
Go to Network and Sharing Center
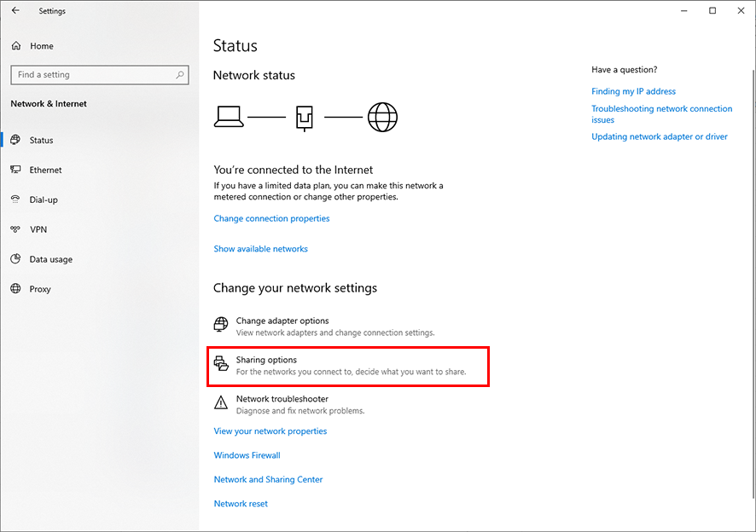point(268,479)
